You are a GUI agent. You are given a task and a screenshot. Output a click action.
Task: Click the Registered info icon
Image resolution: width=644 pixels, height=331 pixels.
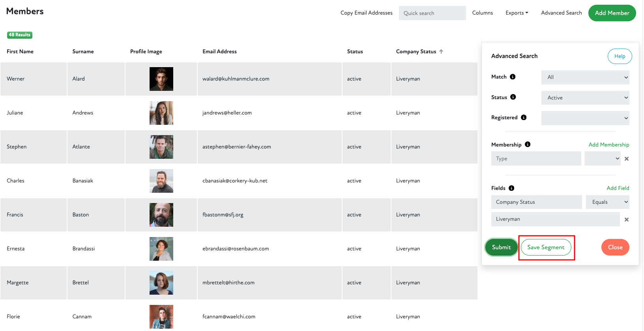[524, 117]
